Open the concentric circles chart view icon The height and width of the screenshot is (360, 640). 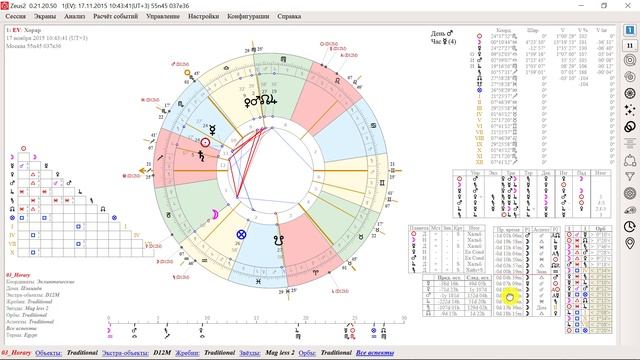pos(630,60)
